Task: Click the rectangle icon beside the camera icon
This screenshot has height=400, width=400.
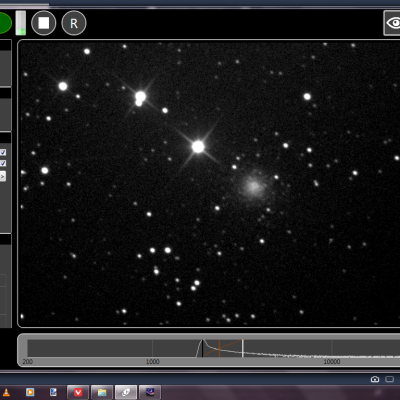Action: [389, 379]
